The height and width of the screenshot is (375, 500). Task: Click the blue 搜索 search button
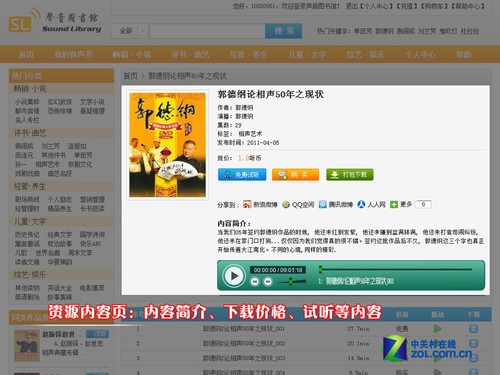coord(284,31)
